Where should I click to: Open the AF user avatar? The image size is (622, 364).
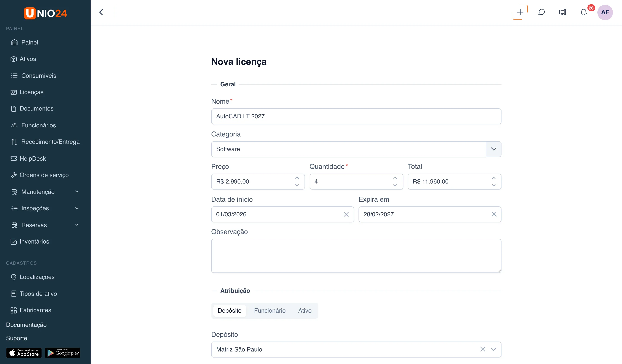tap(605, 12)
